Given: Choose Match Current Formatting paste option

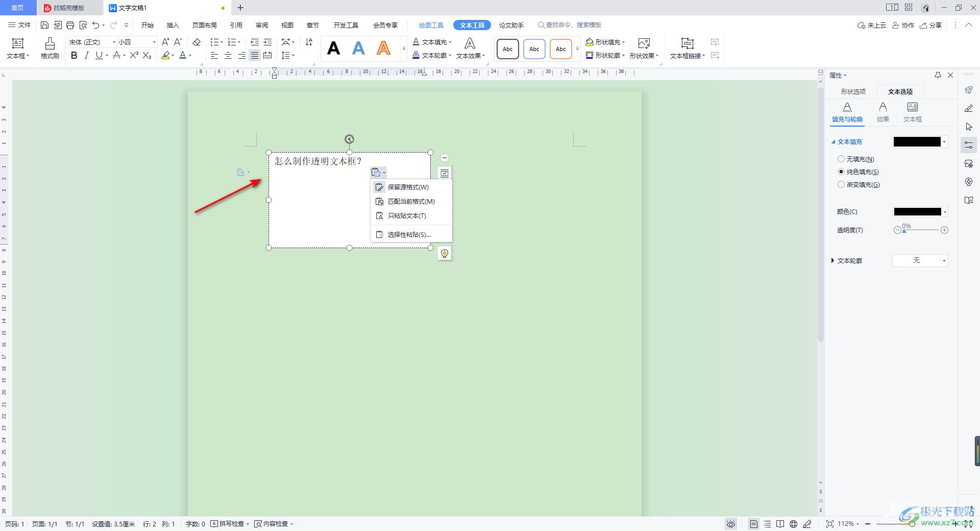Looking at the screenshot, I should coord(411,201).
